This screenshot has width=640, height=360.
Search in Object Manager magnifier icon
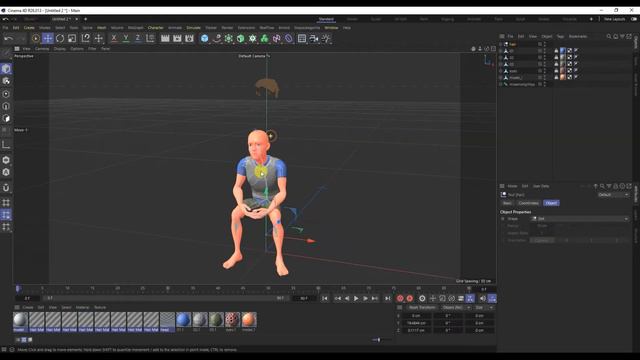[x=609, y=36]
